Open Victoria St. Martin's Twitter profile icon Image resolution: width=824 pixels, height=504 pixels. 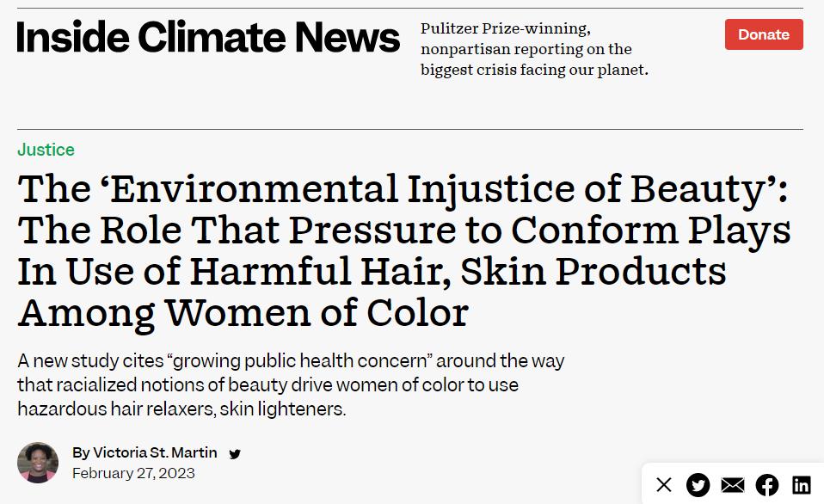tap(235, 454)
